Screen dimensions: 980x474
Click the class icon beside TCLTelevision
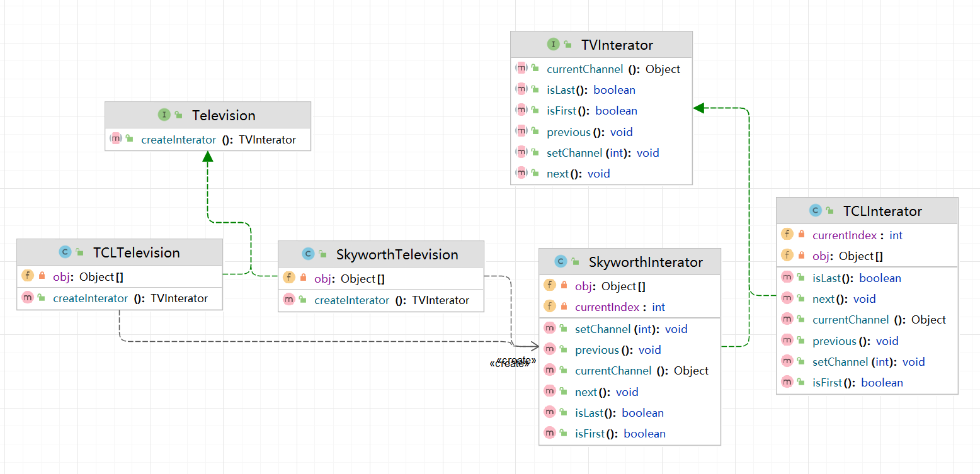pyautogui.click(x=65, y=252)
